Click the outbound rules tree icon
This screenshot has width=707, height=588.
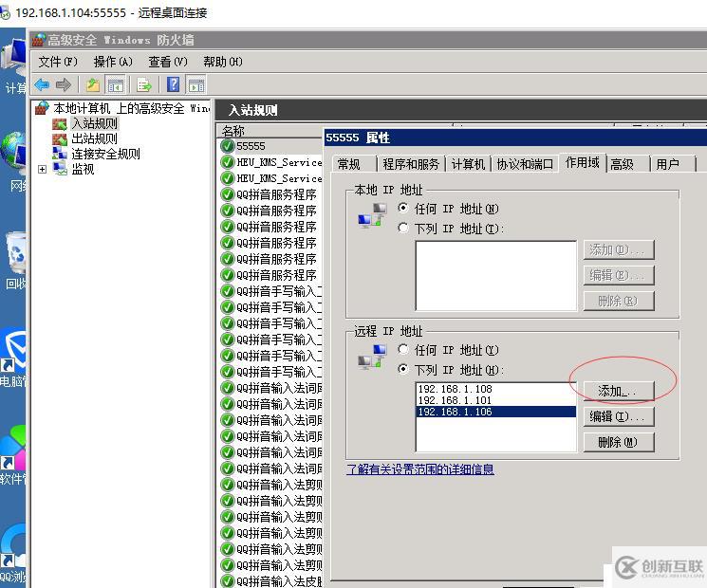tap(60, 138)
